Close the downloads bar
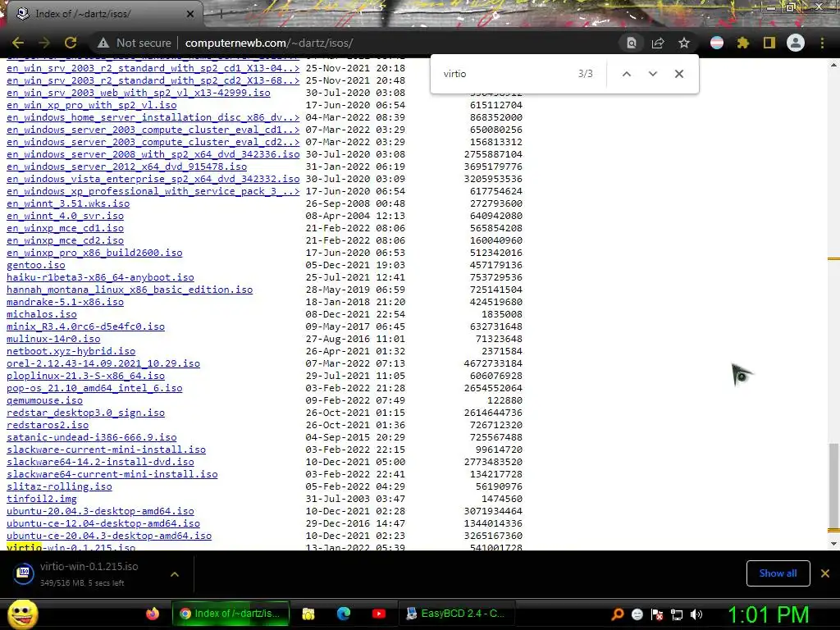Screen dimensions: 840x630 point(825,573)
